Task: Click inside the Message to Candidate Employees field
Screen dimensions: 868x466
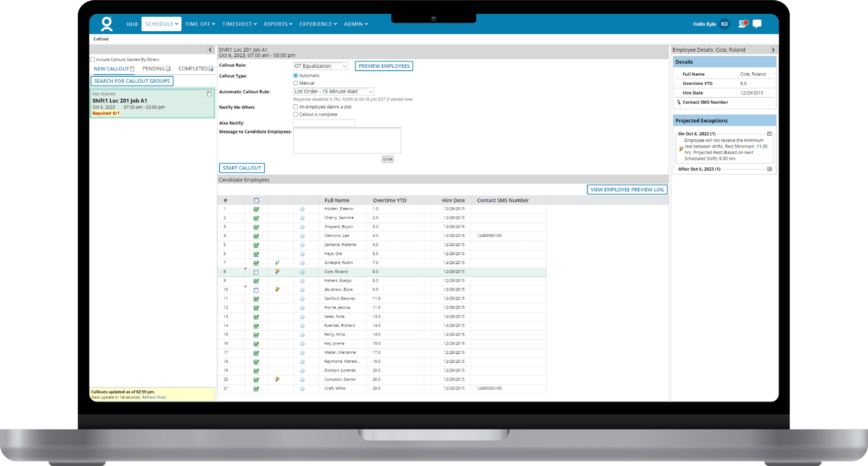Action: point(346,140)
